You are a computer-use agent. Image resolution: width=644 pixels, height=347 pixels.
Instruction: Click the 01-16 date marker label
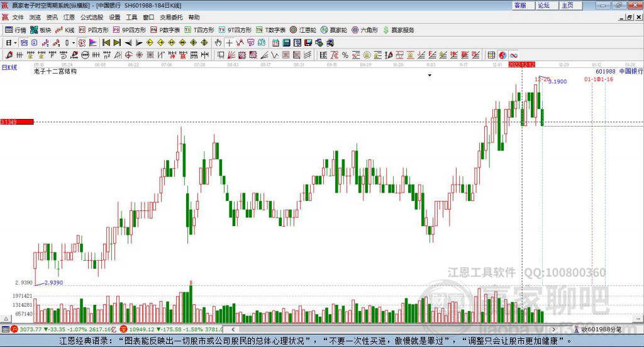point(606,79)
